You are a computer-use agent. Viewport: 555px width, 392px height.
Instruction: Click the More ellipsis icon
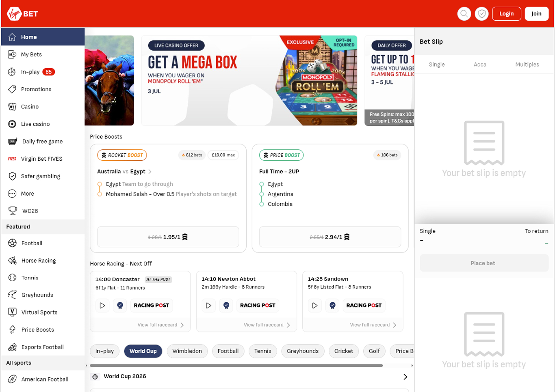tap(12, 194)
